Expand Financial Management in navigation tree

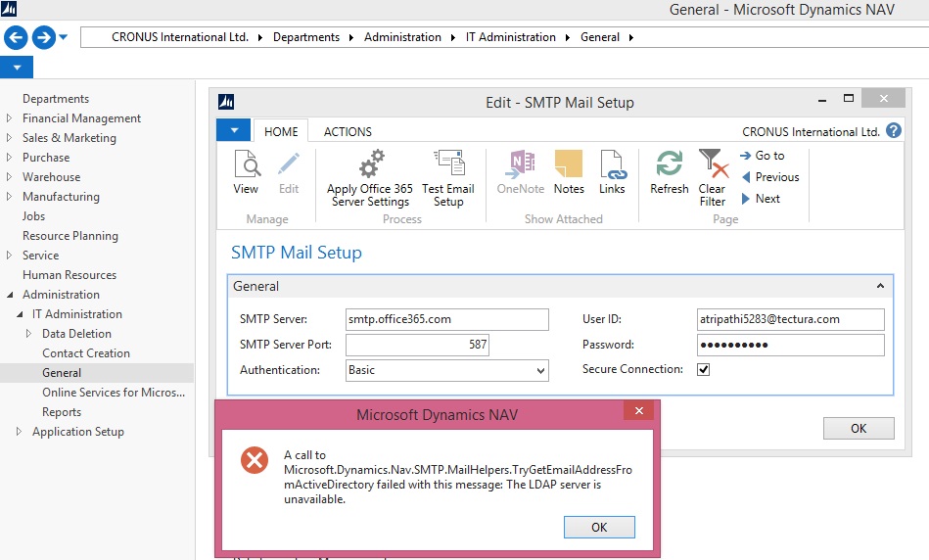pyautogui.click(x=10, y=118)
